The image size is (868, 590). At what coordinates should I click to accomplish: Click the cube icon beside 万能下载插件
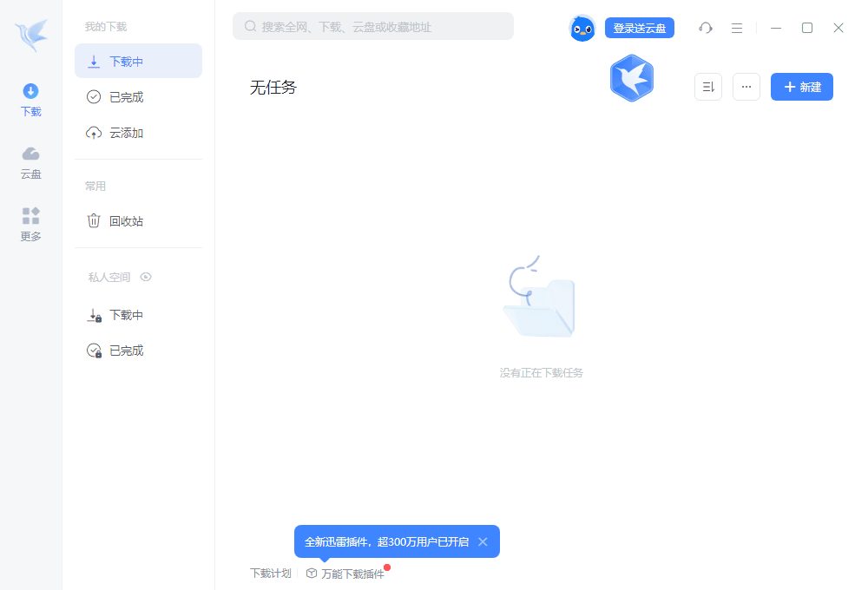click(312, 574)
